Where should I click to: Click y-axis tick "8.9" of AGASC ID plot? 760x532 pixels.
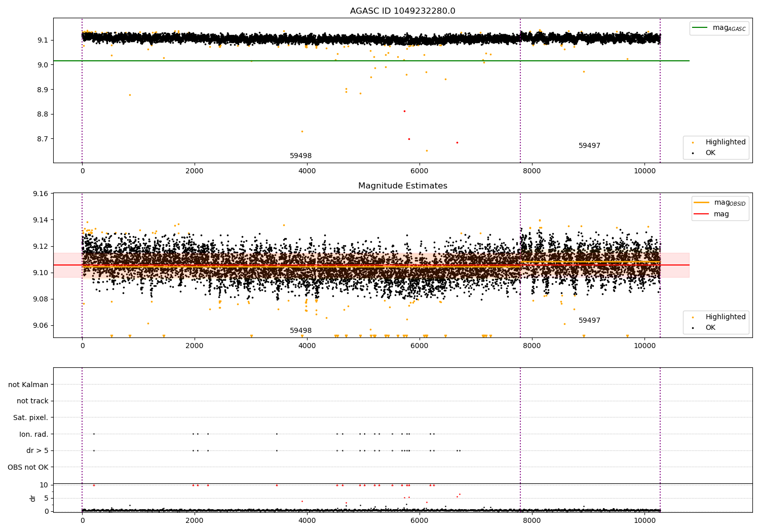[43, 90]
